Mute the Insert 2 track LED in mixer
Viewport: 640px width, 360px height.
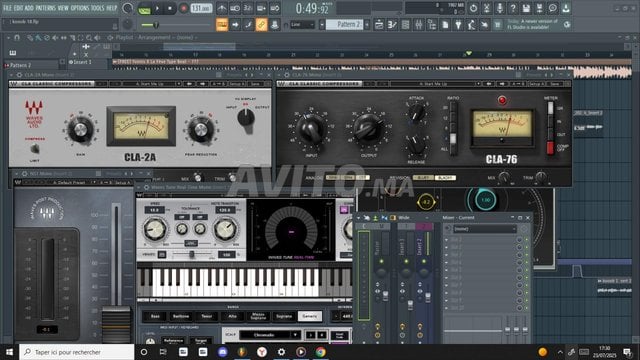tap(424, 261)
